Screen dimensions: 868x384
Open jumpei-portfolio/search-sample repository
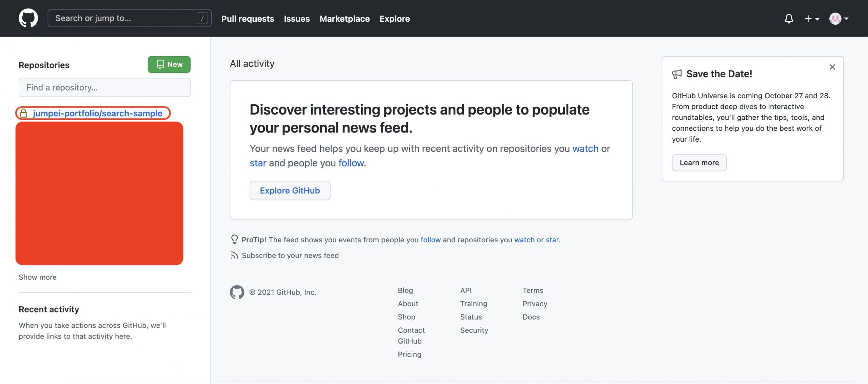coord(98,113)
